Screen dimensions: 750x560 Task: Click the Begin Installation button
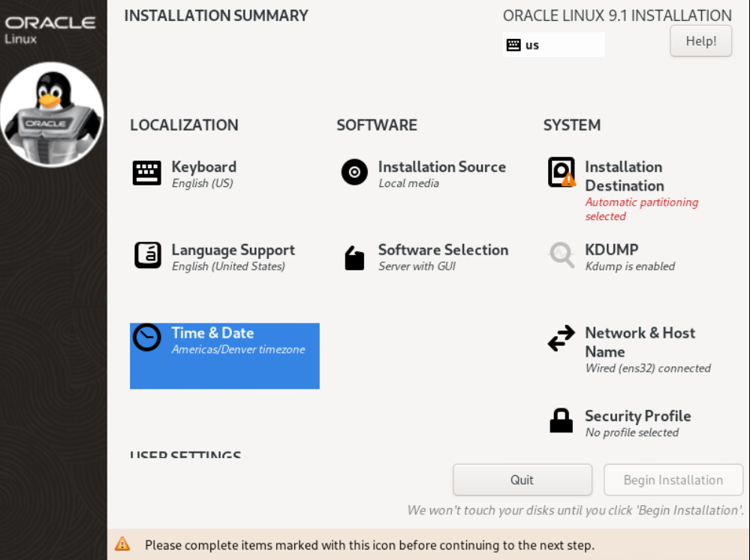(673, 480)
